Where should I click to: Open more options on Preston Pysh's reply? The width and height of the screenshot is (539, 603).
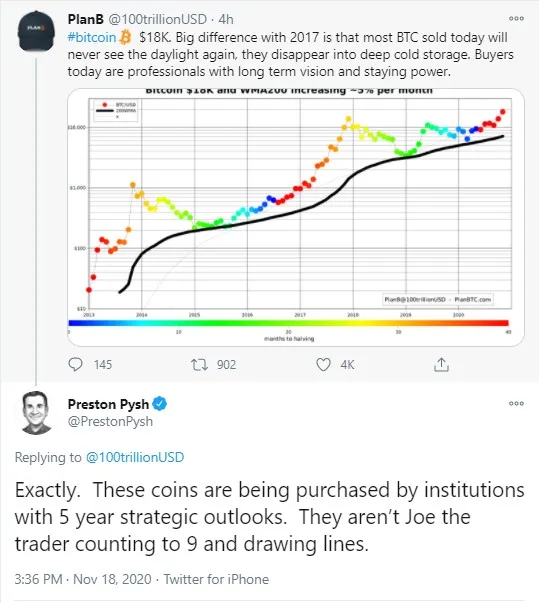coord(516,403)
